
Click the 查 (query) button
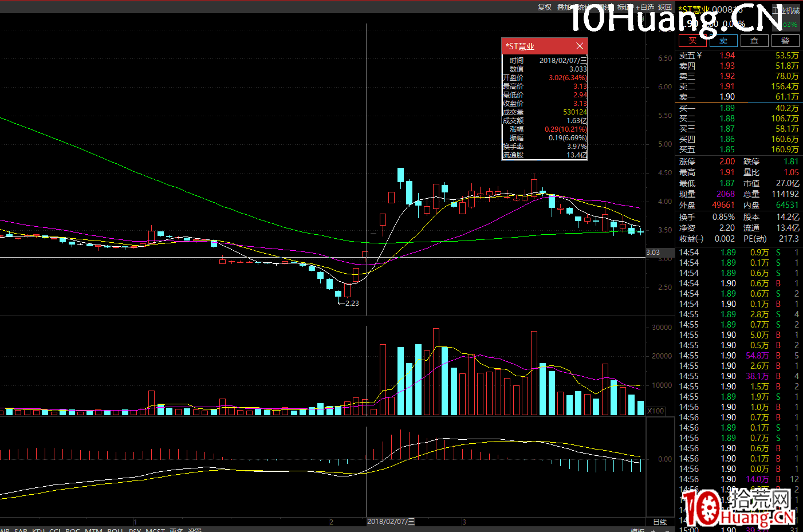754,41
